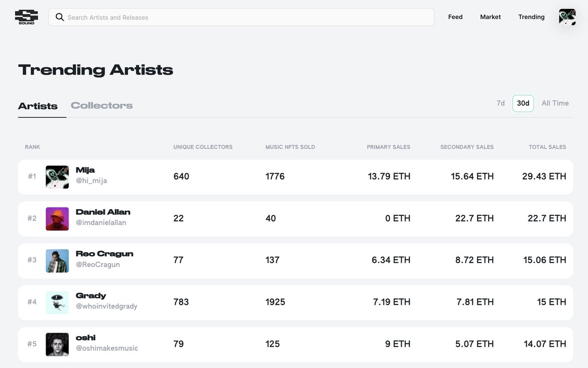Switch to the Collectors tab
Viewport: 588px width, 368px height.
click(101, 105)
